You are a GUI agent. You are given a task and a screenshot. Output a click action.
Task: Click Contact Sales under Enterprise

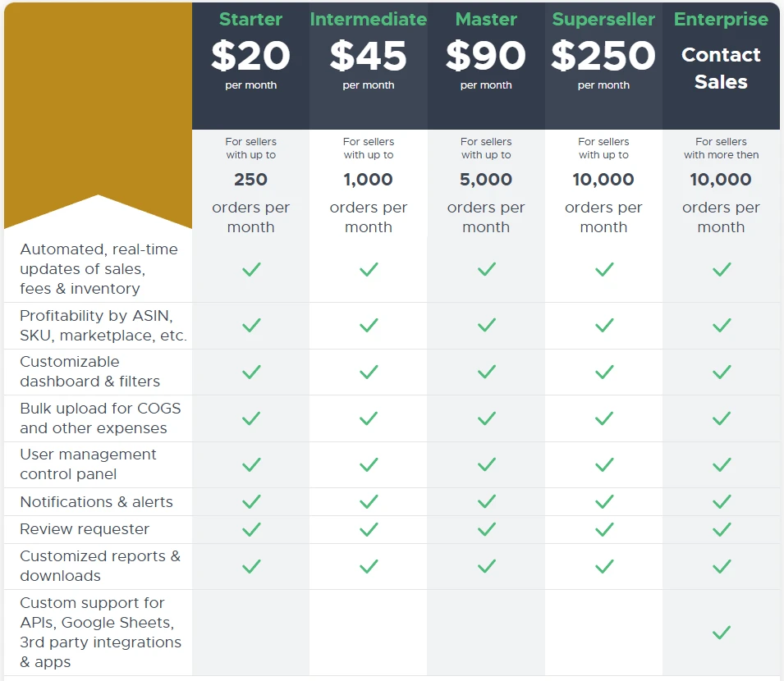pos(721,68)
